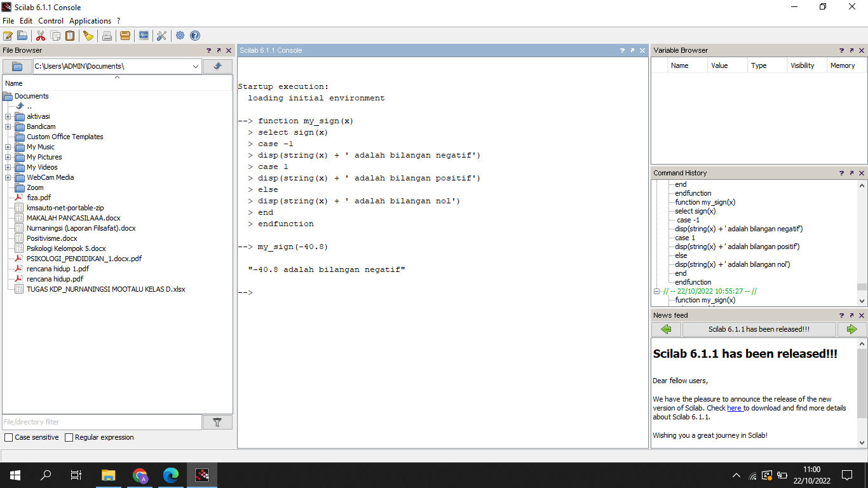Undock the Scilab Console panel
This screenshot has height=488, width=868.
click(633, 50)
